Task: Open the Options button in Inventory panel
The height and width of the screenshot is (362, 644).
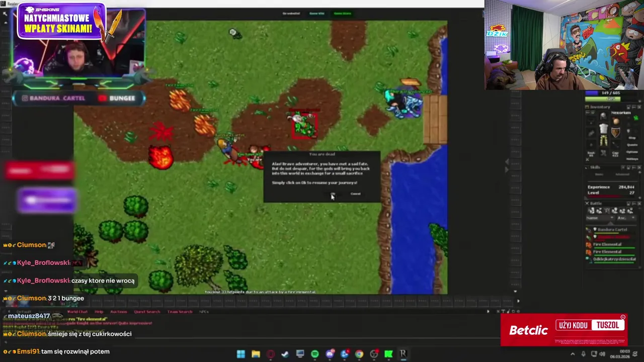Action: (632, 151)
